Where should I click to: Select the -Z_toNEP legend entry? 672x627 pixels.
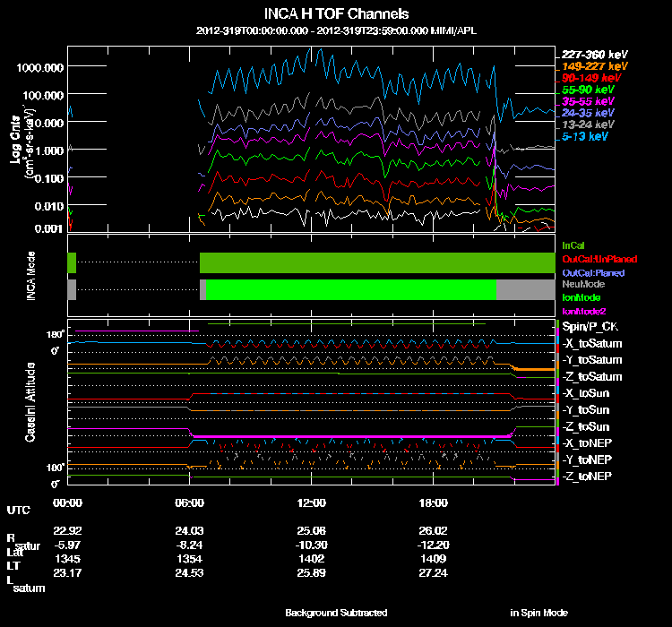(x=586, y=475)
